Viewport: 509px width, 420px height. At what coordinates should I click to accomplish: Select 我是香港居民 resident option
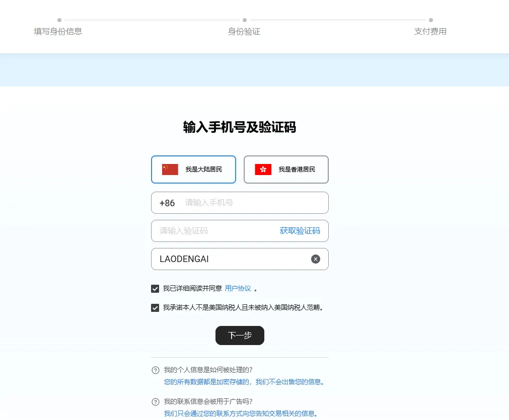click(297, 170)
